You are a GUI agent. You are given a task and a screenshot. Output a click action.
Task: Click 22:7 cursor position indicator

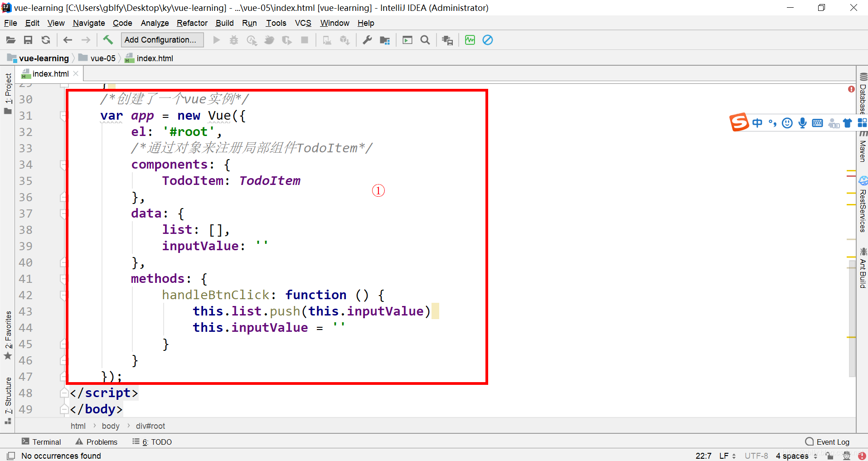point(703,456)
